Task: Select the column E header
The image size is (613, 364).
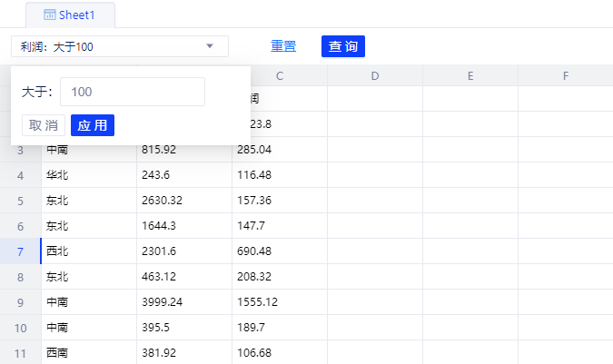Action: point(470,76)
